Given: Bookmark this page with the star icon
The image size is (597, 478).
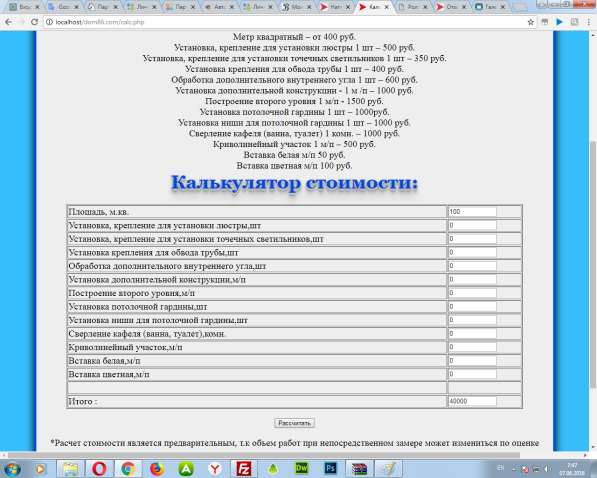Looking at the screenshot, I should click(x=531, y=22).
